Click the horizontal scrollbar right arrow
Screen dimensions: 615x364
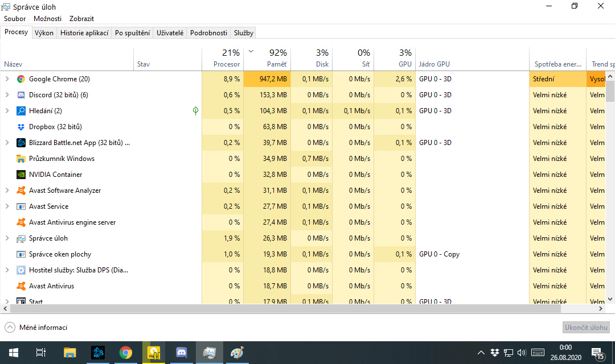coord(601,309)
